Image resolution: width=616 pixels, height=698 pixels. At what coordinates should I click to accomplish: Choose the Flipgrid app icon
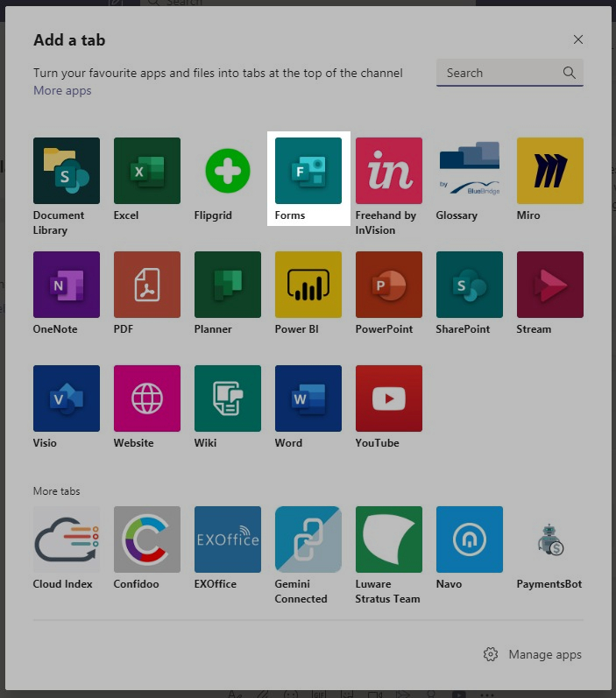point(227,171)
